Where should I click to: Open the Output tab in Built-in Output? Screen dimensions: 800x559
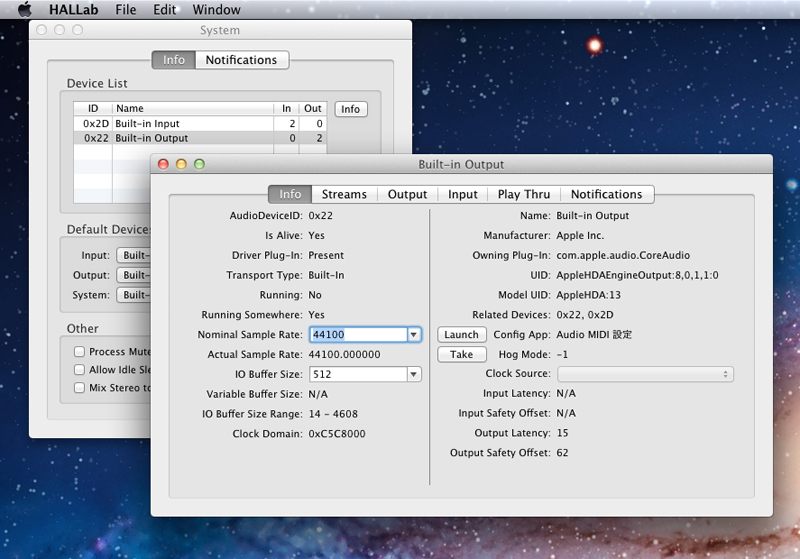point(407,194)
